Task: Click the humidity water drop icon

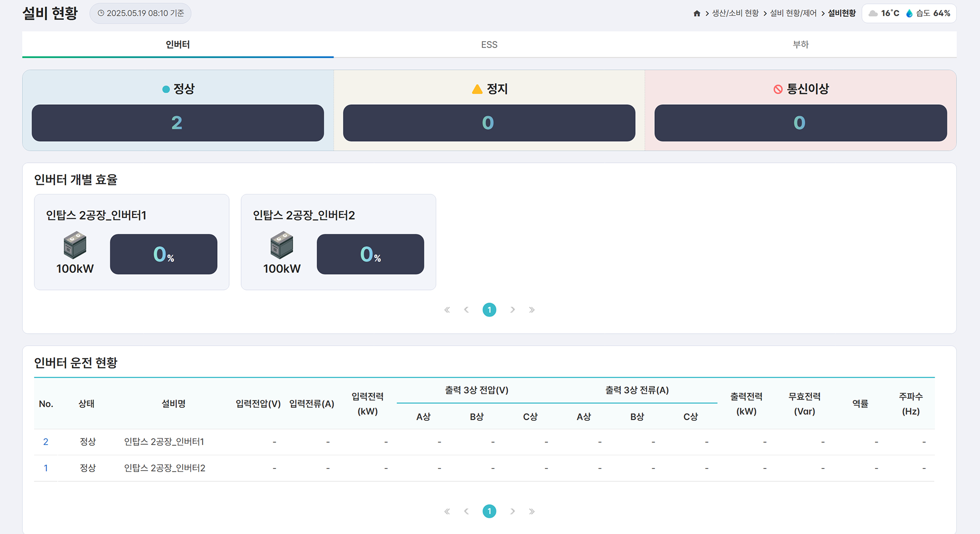Action: pos(909,14)
